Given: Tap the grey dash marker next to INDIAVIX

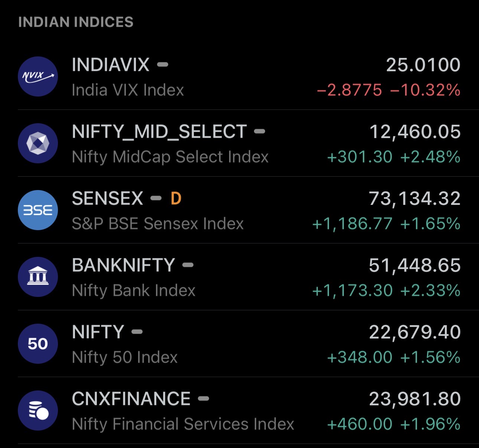Looking at the screenshot, I should 163,65.
